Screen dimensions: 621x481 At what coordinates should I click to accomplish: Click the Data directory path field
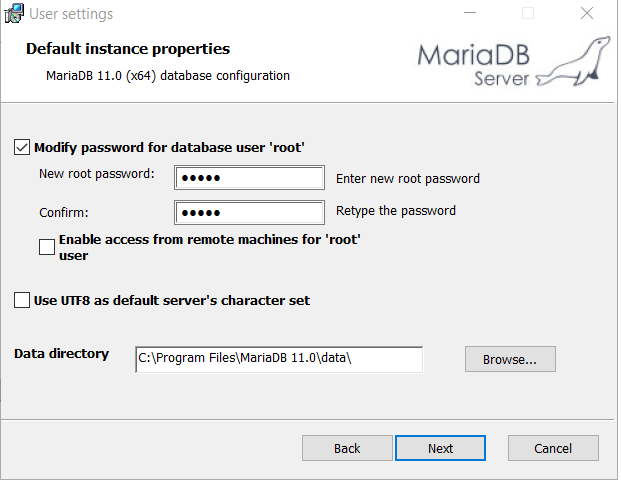279,360
